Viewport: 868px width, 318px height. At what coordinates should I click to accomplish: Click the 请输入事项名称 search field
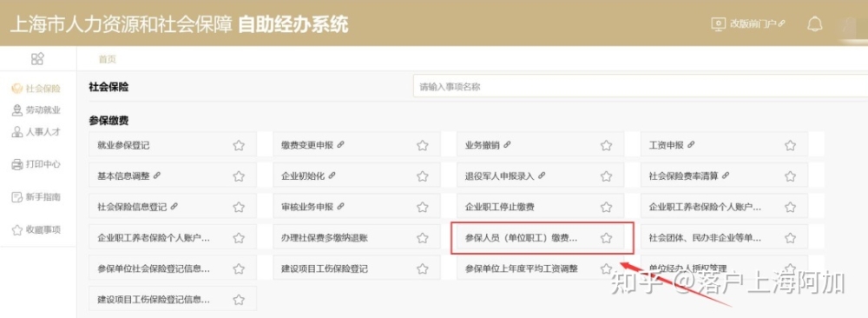641,86
